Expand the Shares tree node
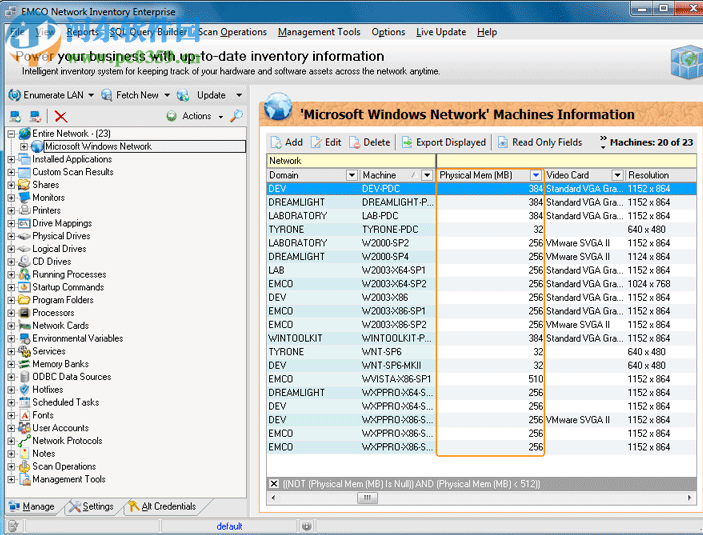703x535 pixels. click(11, 185)
